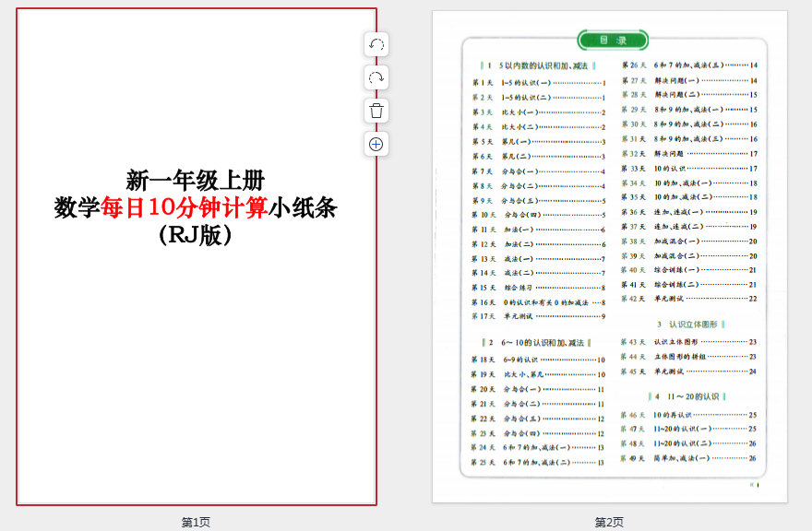Click the 第 26 天 contents entry
The width and height of the screenshot is (812, 531).
click(x=688, y=65)
